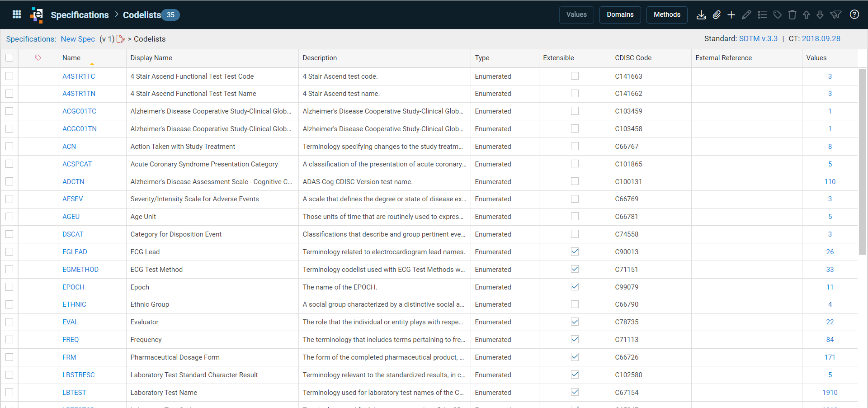Click the plus icon to add codelist
Viewport: 868px width, 408px height.
point(731,15)
